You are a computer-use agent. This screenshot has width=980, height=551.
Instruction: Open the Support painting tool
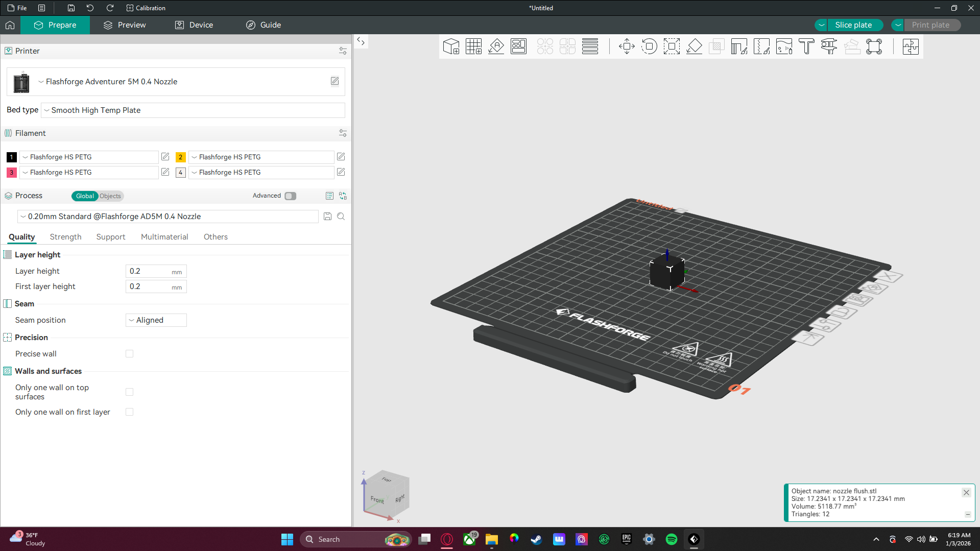coord(739,46)
